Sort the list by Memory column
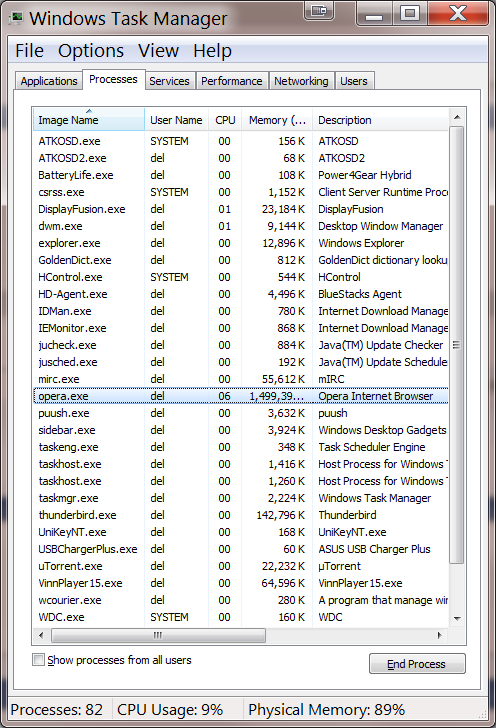 coord(277,120)
